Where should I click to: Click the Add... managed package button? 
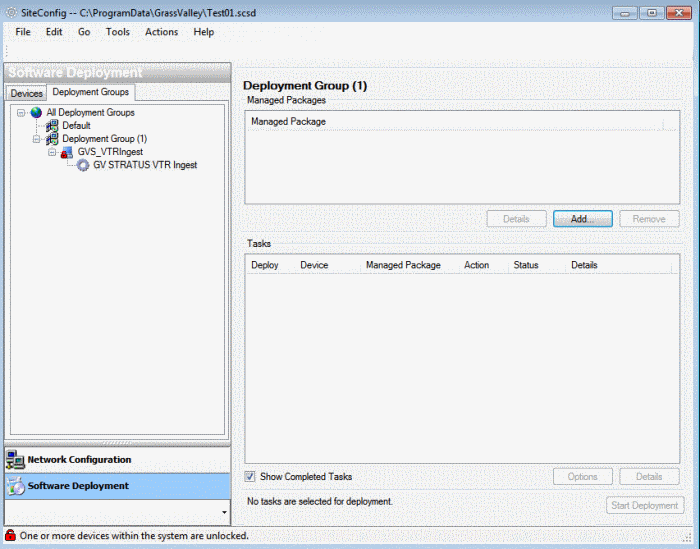[583, 219]
